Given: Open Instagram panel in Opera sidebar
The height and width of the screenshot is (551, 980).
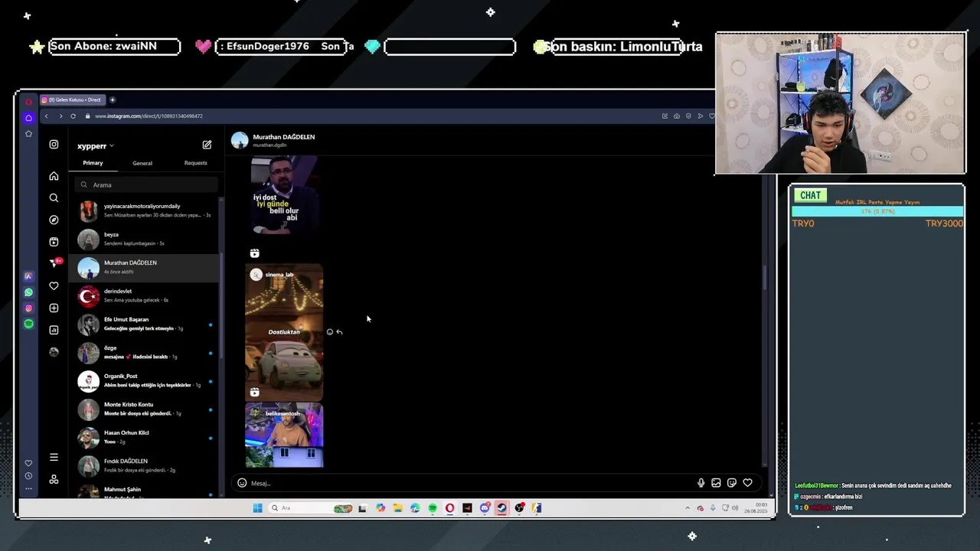Looking at the screenshot, I should pyautogui.click(x=28, y=308).
